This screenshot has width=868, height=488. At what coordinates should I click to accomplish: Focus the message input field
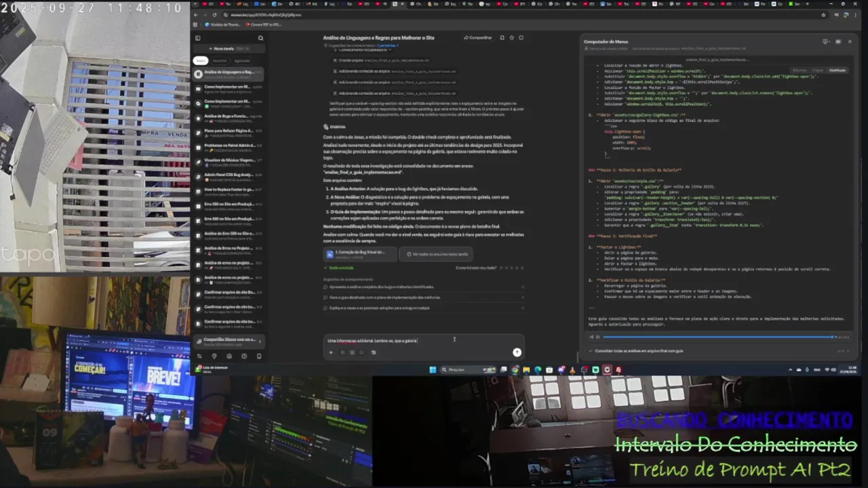(x=423, y=340)
